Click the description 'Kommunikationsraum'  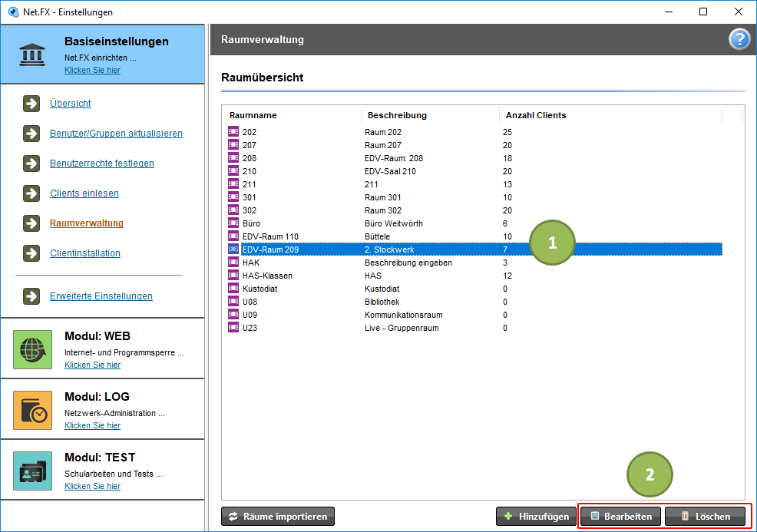(404, 315)
